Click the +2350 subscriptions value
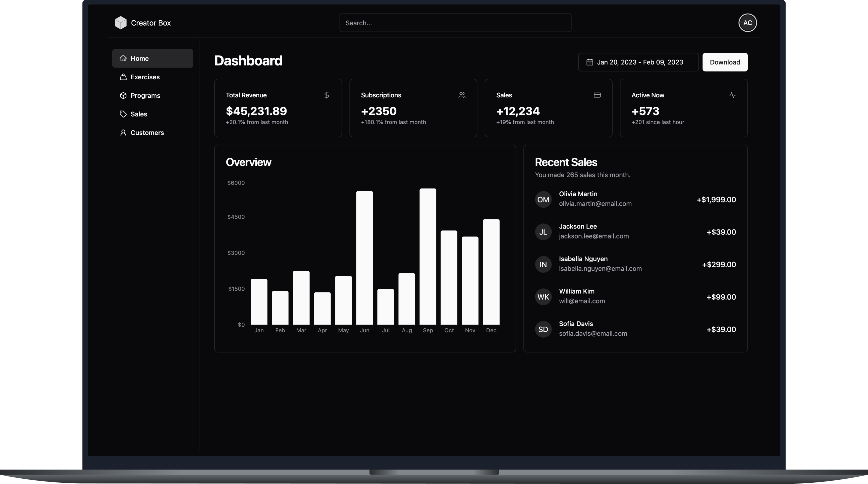Viewport: 868px width, 484px height. pyautogui.click(x=379, y=111)
